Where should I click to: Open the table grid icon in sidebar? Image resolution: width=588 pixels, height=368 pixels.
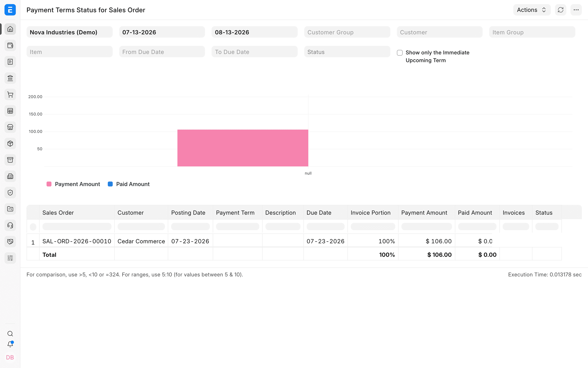[x=10, y=111]
